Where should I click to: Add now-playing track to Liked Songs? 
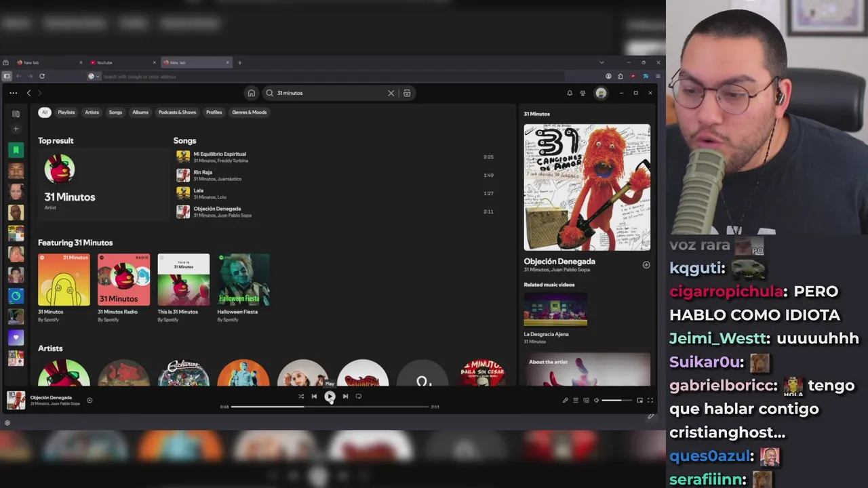90,401
